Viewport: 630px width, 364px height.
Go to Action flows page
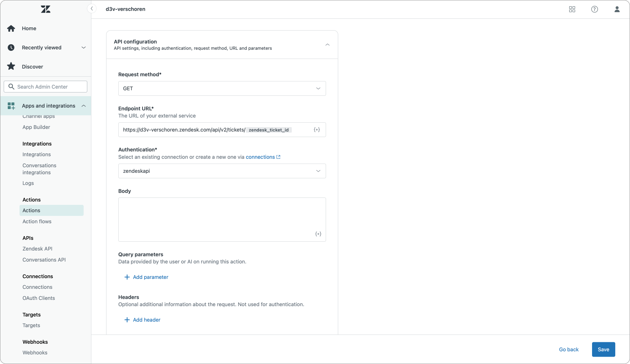[x=37, y=221]
